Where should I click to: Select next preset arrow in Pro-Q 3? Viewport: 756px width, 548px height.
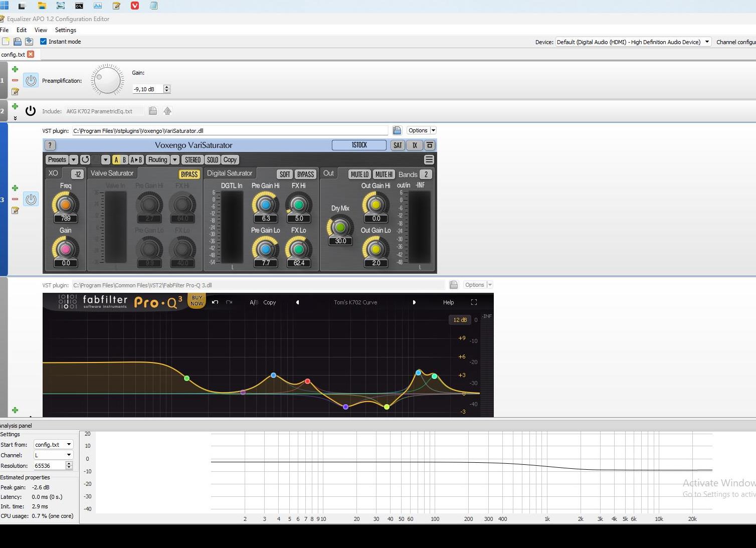[x=414, y=302]
